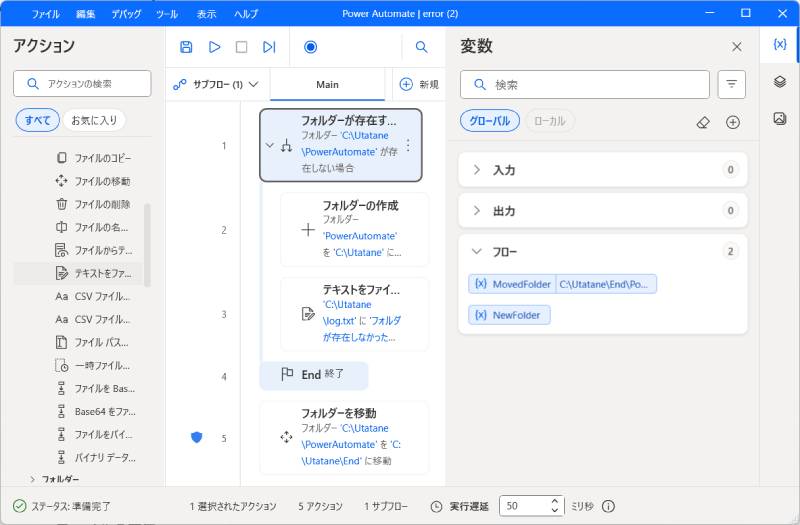Open flow search with the magnifier icon
The width and height of the screenshot is (800, 525).
point(421,47)
